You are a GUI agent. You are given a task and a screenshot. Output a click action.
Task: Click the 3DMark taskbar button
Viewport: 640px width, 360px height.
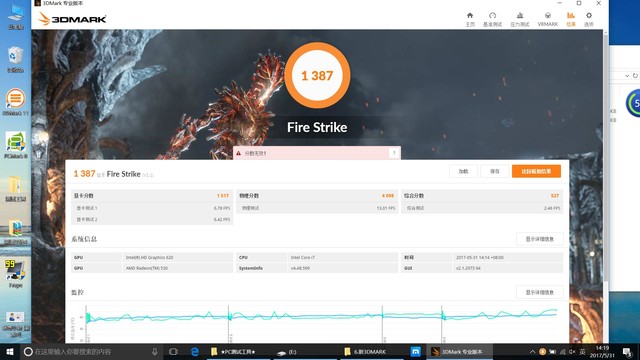coord(459,351)
